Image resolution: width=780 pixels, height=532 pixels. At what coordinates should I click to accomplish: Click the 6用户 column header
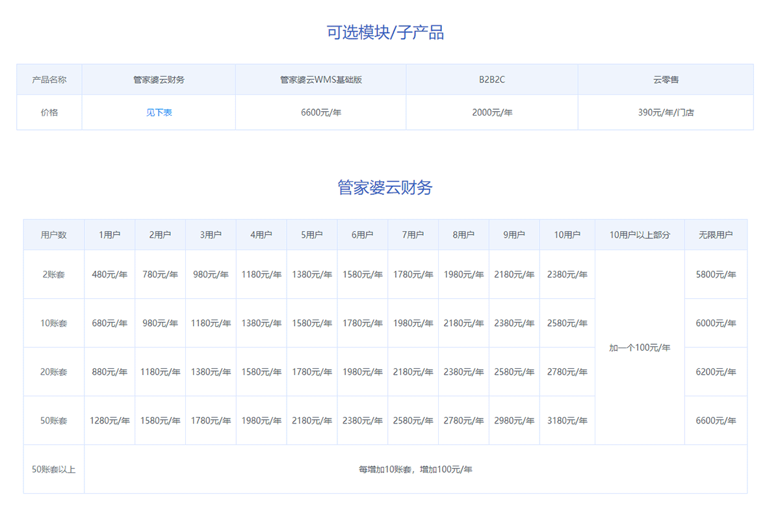click(x=363, y=235)
